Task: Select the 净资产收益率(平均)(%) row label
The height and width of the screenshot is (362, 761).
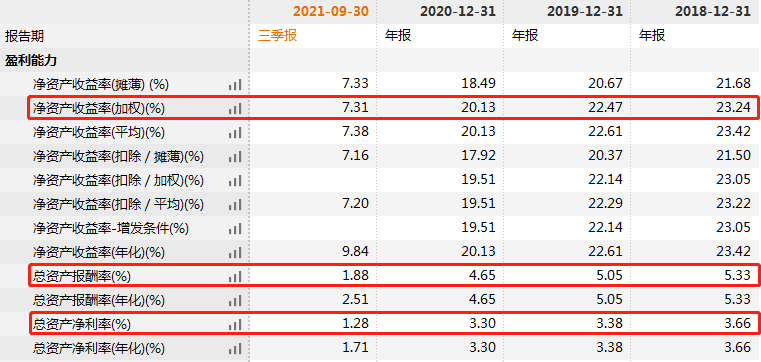Action: [x=99, y=132]
